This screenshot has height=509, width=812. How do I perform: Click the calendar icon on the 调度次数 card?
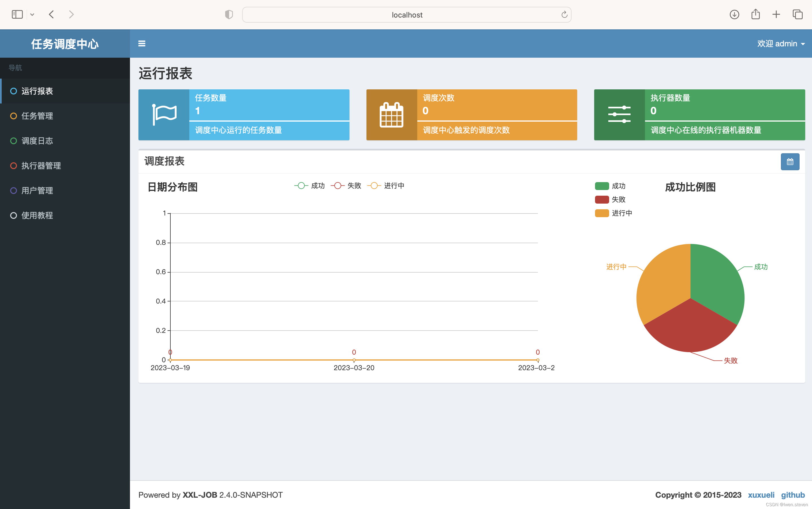[x=392, y=115]
